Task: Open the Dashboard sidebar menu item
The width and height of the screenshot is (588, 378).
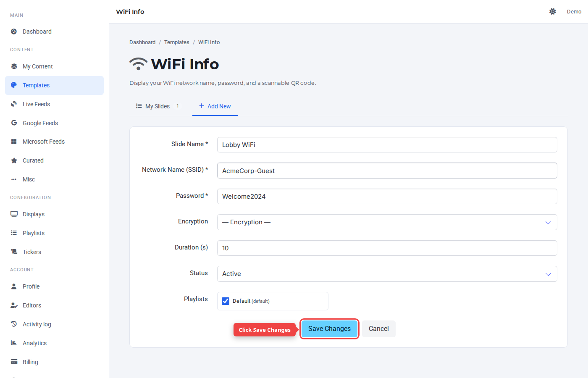Action: 54,31
